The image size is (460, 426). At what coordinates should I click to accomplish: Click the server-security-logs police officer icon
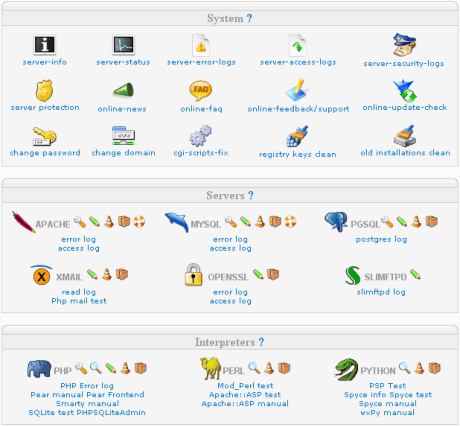point(404,45)
